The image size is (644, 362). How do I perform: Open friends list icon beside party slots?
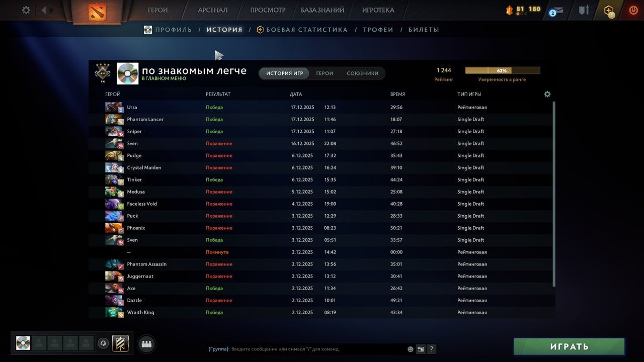tap(146, 343)
